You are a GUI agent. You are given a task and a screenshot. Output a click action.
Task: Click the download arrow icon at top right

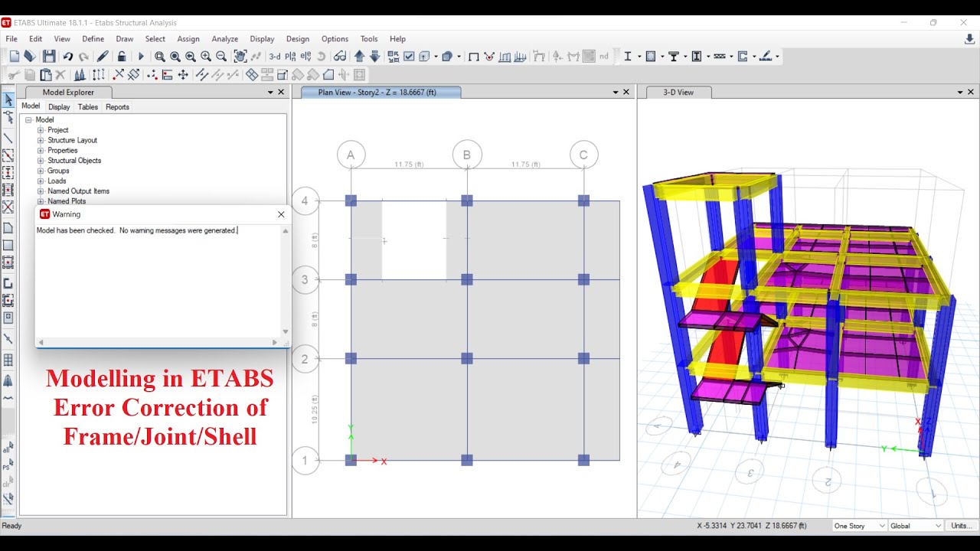point(970,39)
